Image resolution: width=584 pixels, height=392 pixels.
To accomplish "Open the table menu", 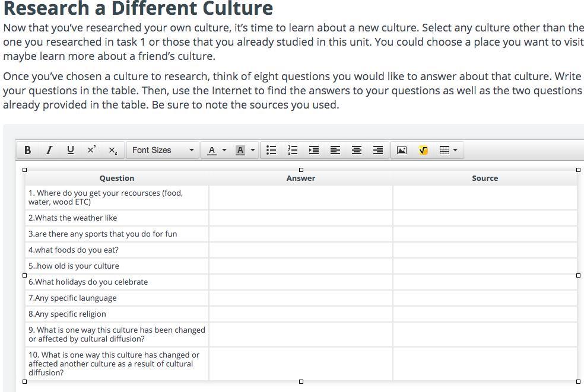I will [x=448, y=150].
